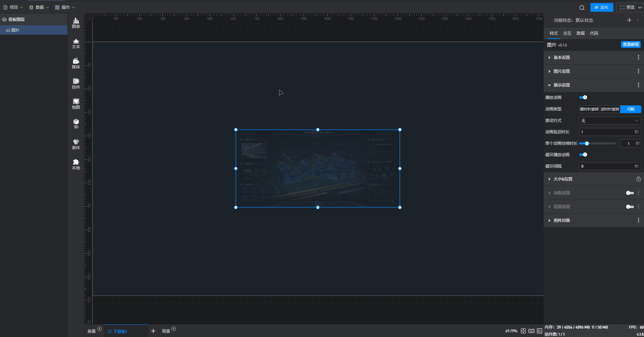Open the 项目 menu

13,7
